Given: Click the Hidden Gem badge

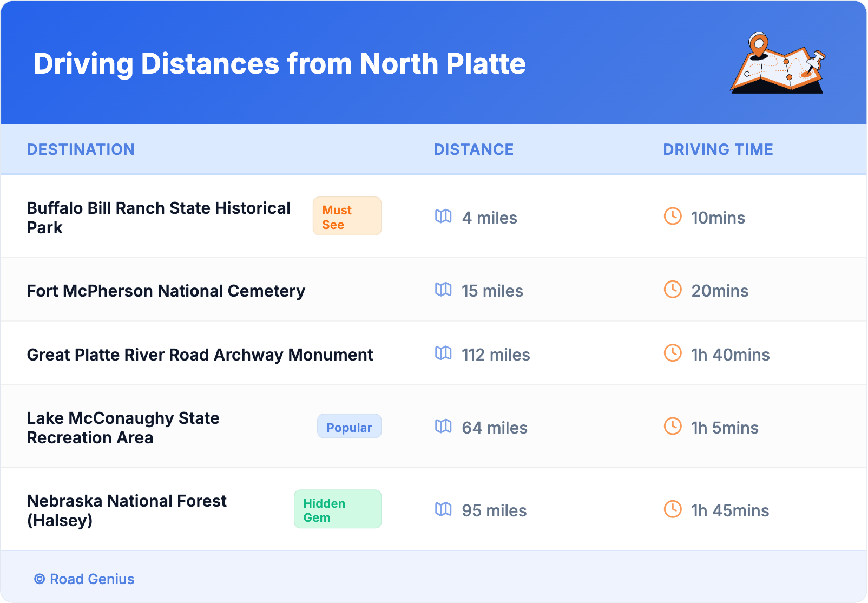Looking at the screenshot, I should point(337,509).
